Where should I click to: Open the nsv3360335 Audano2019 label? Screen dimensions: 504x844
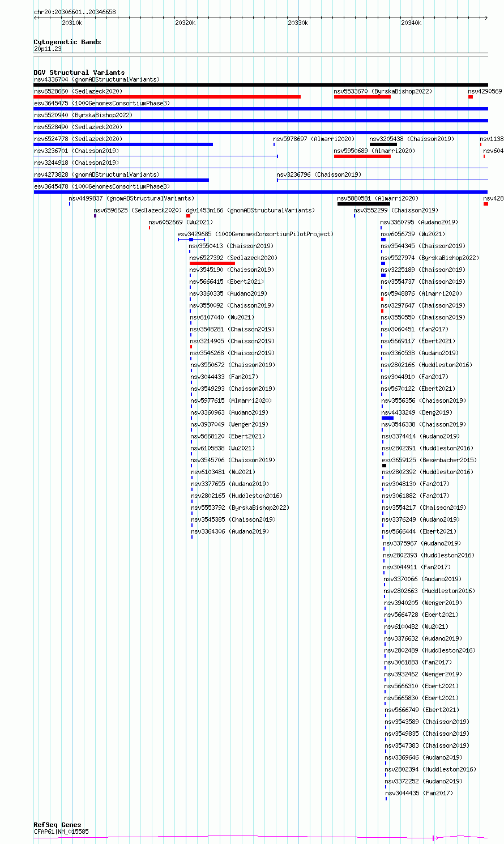[228, 293]
